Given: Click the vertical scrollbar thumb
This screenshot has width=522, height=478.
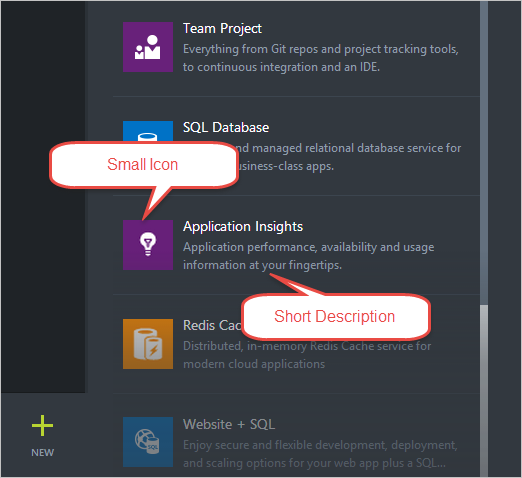Looking at the screenshot, I should tap(484, 390).
